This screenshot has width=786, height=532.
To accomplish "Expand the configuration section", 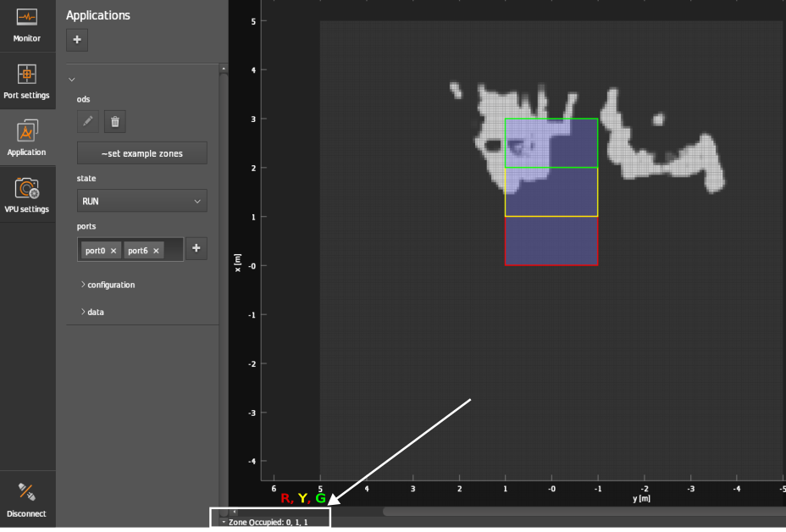I will (111, 285).
